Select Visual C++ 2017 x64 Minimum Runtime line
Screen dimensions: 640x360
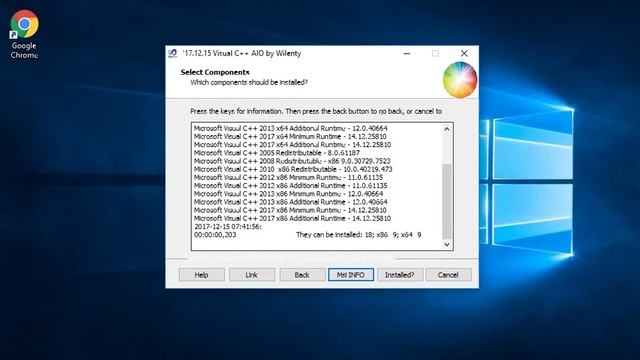290,136
